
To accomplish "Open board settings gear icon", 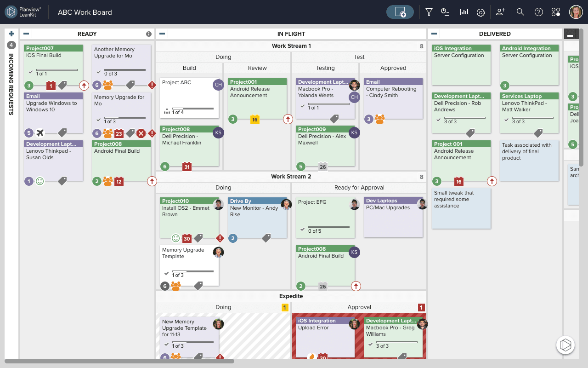I will (481, 12).
